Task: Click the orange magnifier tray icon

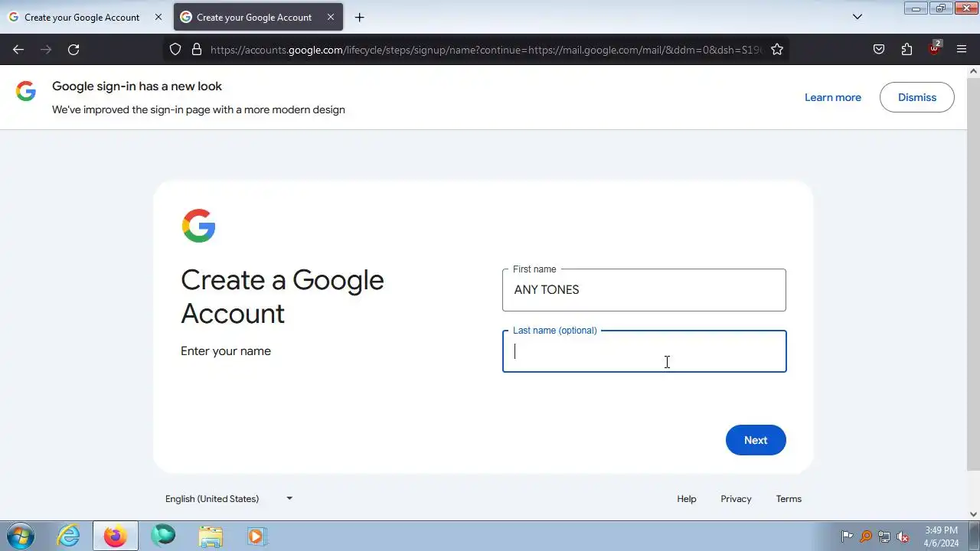Action: (866, 536)
